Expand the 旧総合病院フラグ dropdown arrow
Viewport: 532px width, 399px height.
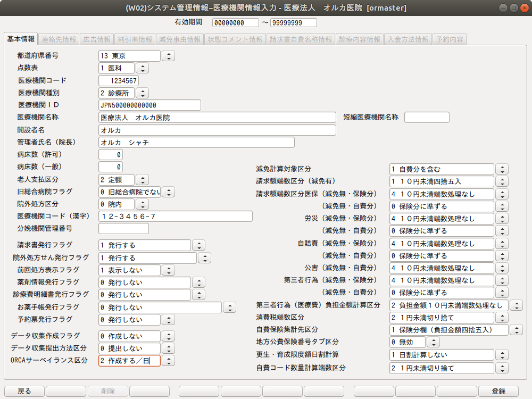pyautogui.click(x=169, y=192)
